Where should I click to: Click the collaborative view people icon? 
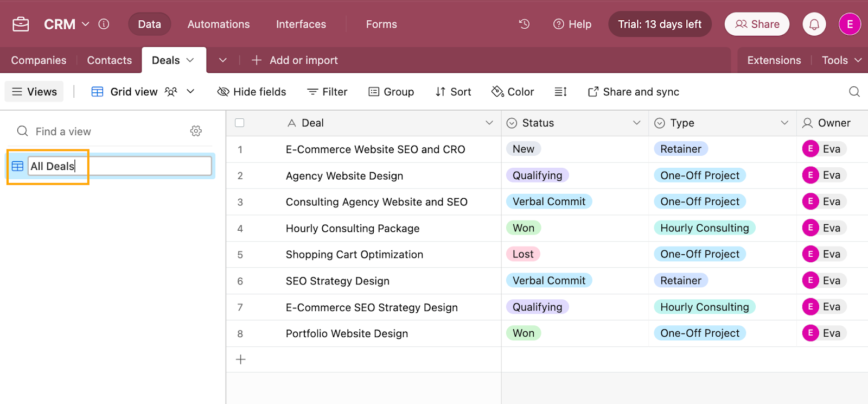click(x=171, y=92)
